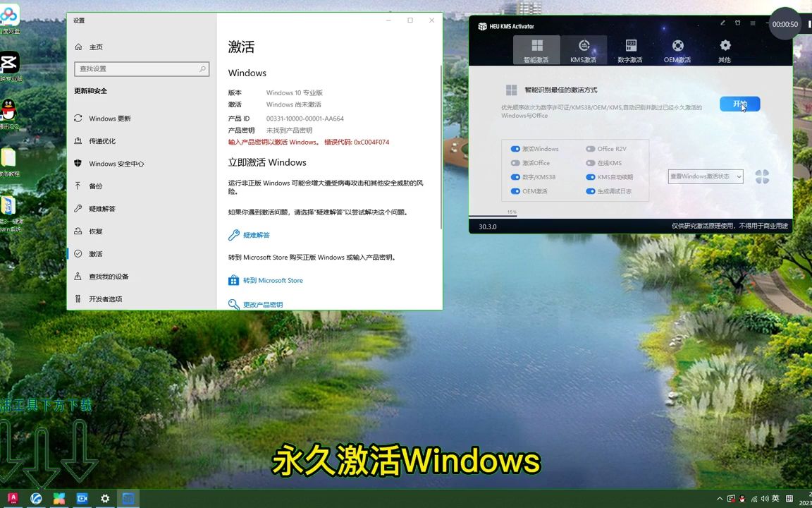Open the 查看Windows激活状态 dropdown

[x=706, y=176]
